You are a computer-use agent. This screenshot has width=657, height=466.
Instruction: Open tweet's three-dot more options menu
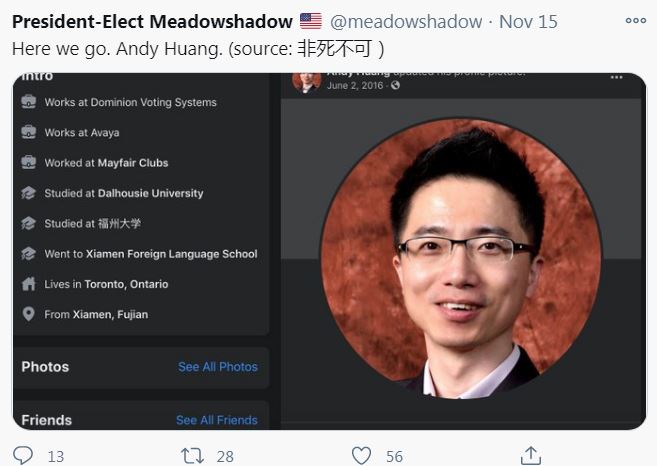pyautogui.click(x=636, y=20)
